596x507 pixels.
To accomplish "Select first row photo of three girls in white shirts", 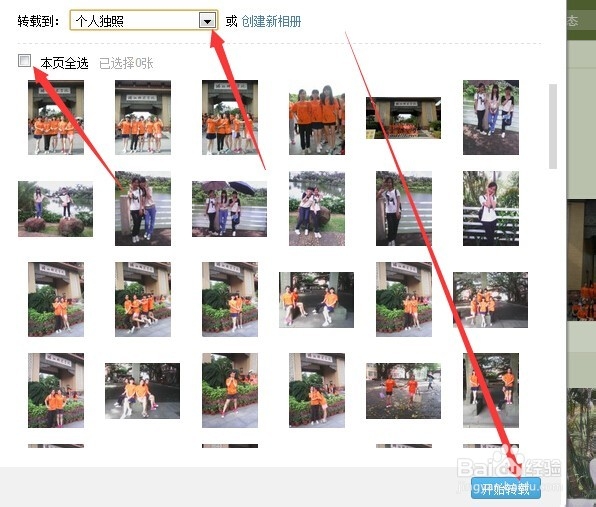I will pyautogui.click(x=491, y=117).
